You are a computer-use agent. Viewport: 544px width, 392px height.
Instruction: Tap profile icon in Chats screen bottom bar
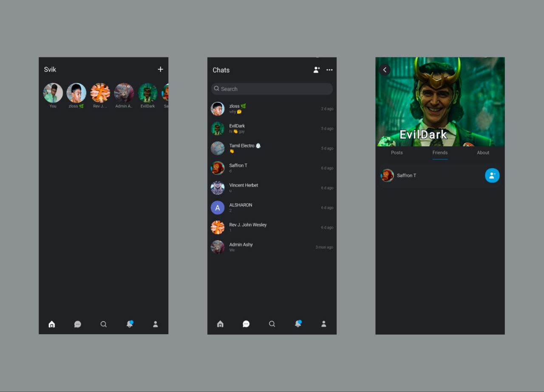click(324, 324)
